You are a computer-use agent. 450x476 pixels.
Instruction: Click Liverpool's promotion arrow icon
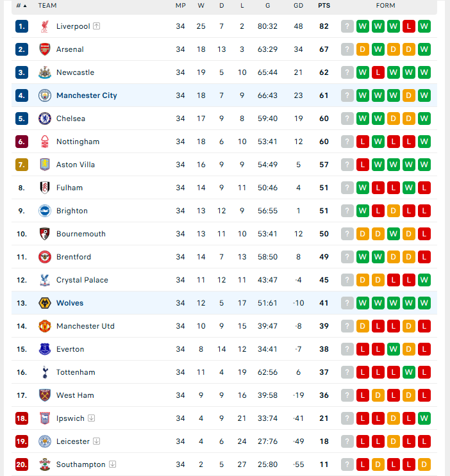(x=96, y=26)
